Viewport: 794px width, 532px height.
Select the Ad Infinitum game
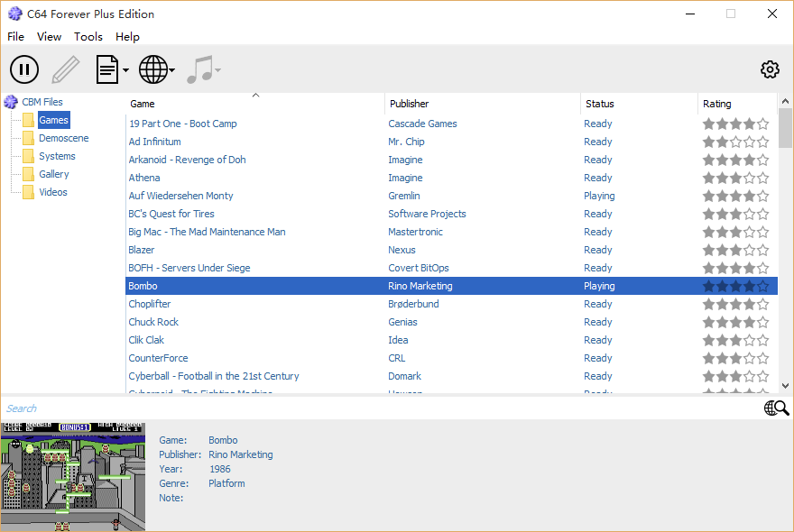[451, 142]
